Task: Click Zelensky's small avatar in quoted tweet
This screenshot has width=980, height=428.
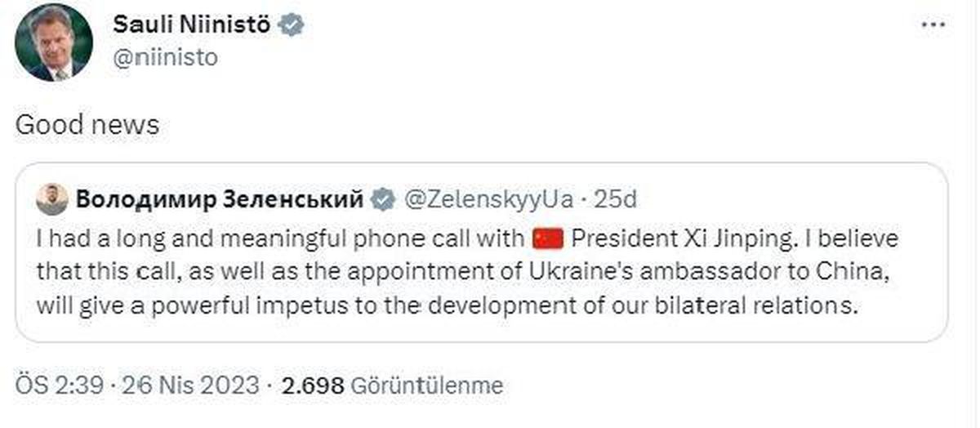Action: 52,198
